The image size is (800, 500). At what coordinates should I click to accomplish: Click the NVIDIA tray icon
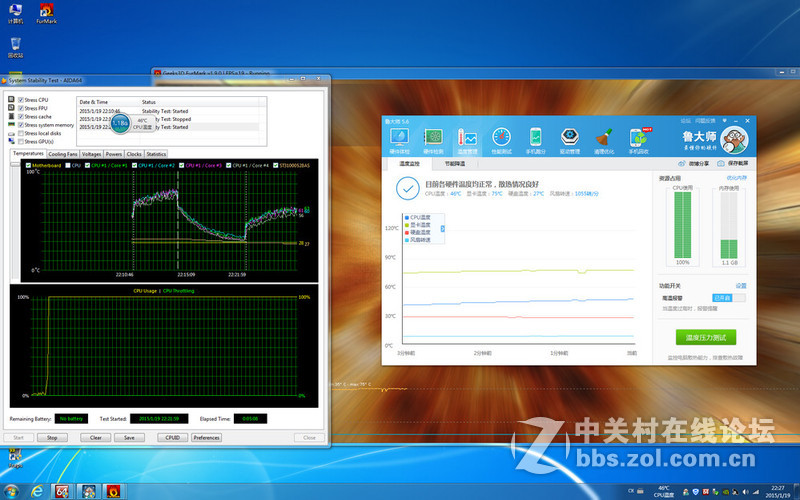[x=725, y=492]
